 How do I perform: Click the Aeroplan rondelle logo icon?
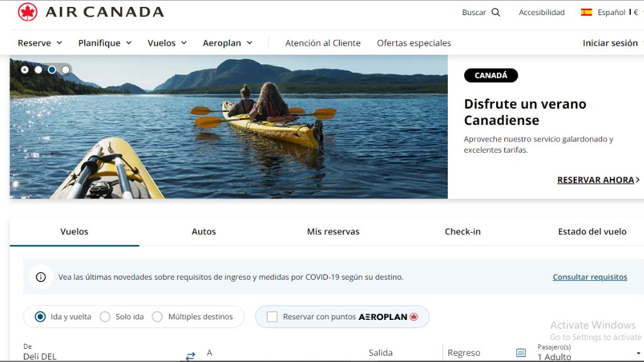pyautogui.click(x=414, y=317)
